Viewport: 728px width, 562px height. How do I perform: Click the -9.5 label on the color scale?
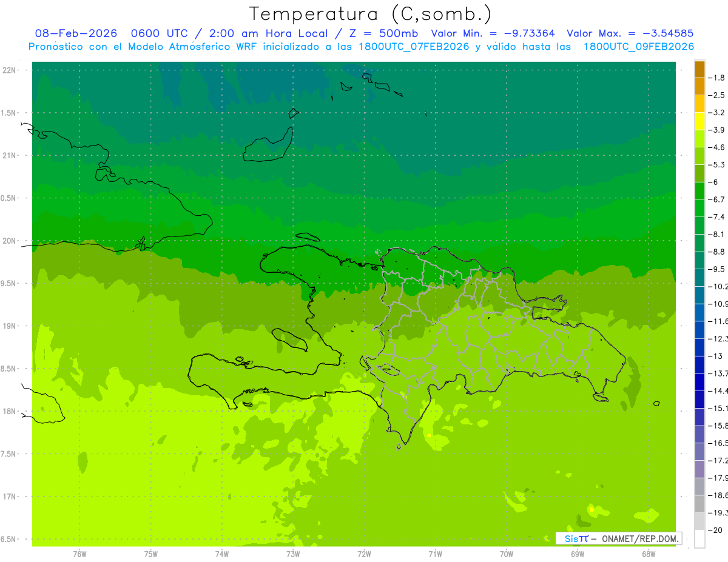tap(717, 269)
